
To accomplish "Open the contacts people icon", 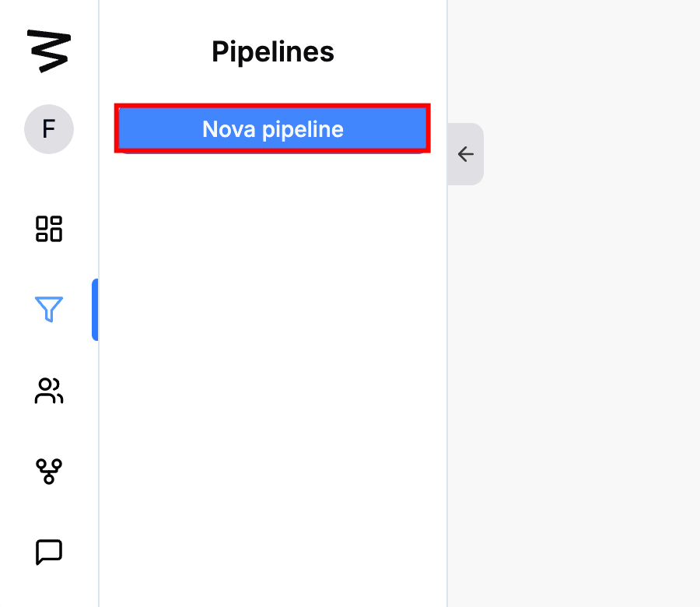I will [x=48, y=391].
